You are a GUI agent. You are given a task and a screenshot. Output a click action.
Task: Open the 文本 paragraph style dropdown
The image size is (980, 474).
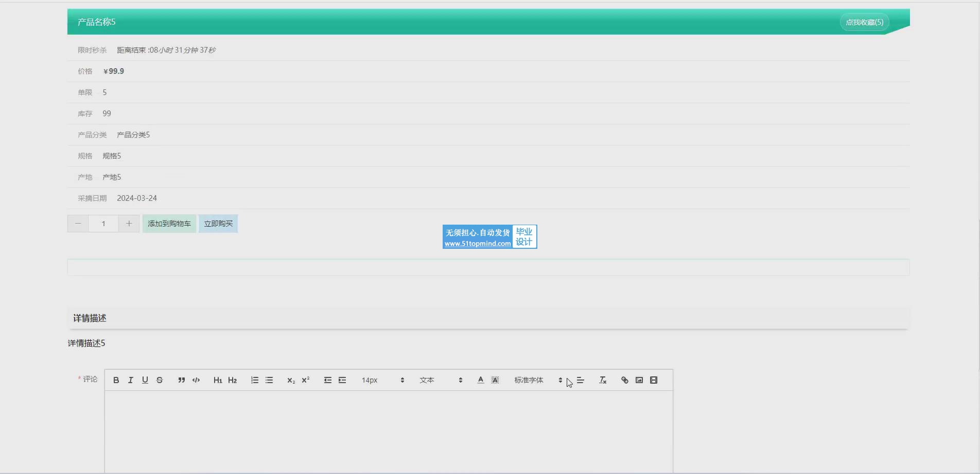coord(441,380)
